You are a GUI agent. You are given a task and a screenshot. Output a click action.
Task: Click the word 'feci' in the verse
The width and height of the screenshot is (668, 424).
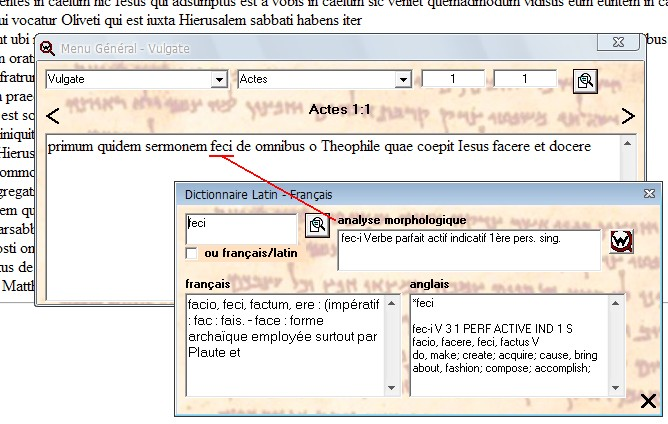coord(221,146)
